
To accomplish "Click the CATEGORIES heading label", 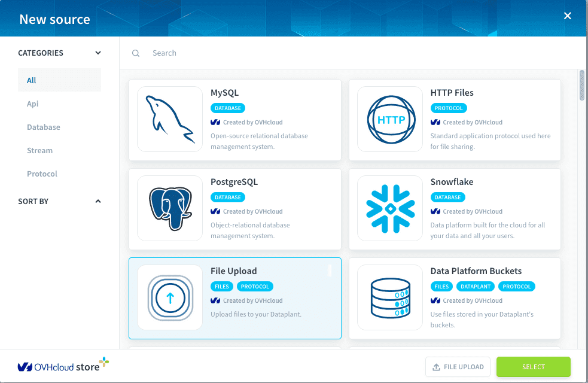I will coord(41,53).
